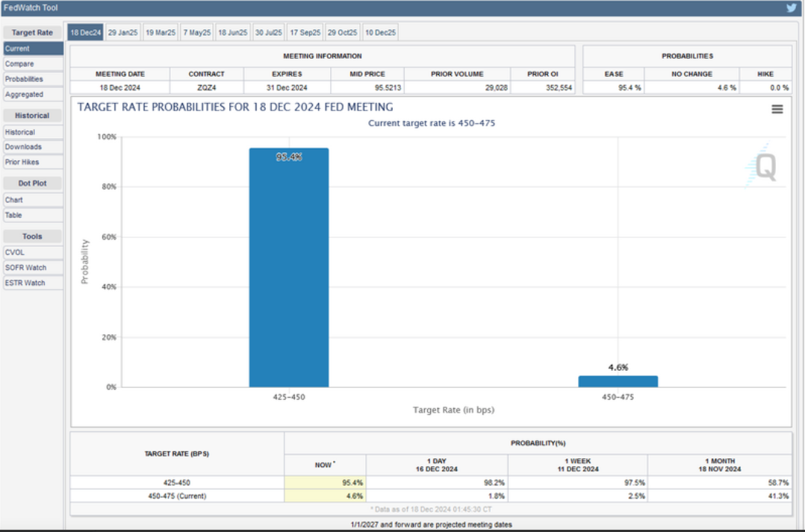Open the Aggregated view
Image resolution: width=805 pixels, height=532 pixels.
point(33,95)
